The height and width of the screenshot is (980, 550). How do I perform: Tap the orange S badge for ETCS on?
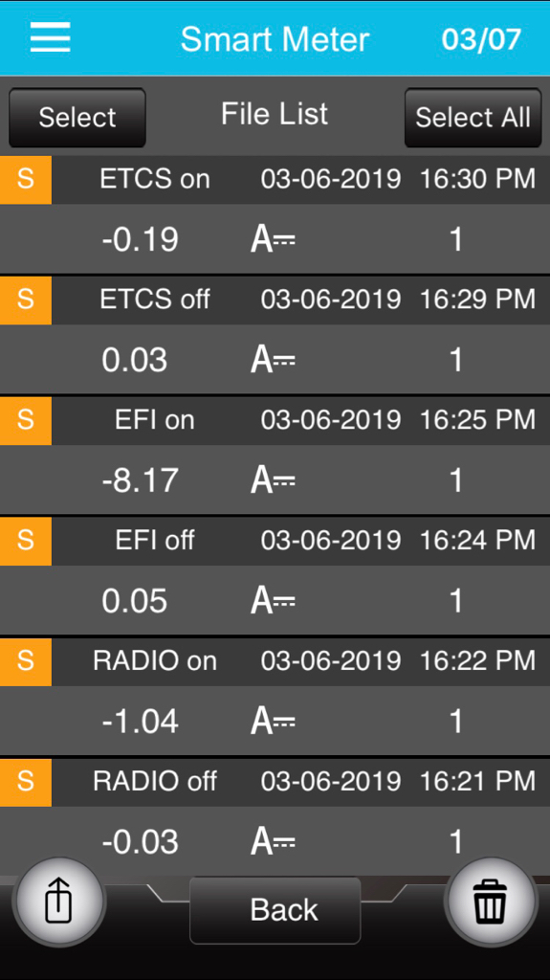(x=26, y=179)
